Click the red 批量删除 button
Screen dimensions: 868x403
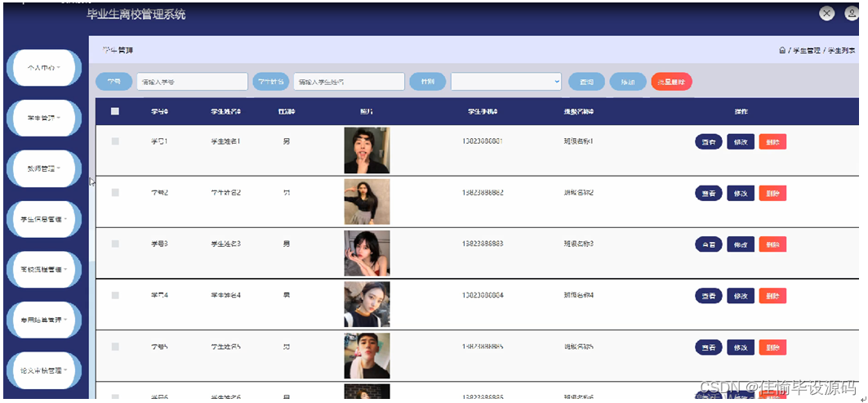point(671,82)
